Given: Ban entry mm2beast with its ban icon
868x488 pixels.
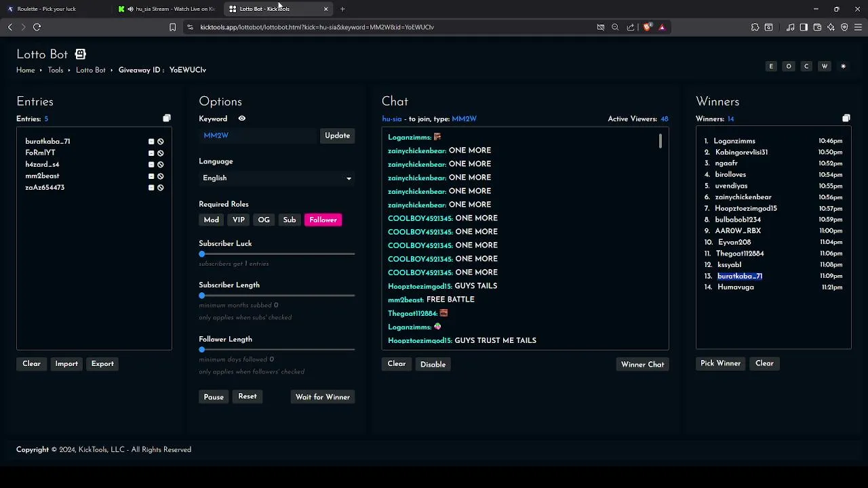Looking at the screenshot, I should point(161,176).
